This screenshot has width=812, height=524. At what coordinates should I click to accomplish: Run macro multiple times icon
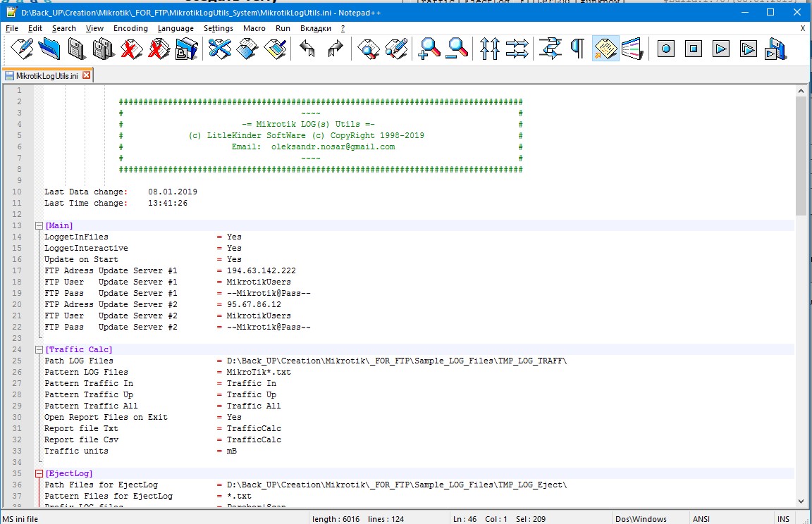pyautogui.click(x=749, y=49)
